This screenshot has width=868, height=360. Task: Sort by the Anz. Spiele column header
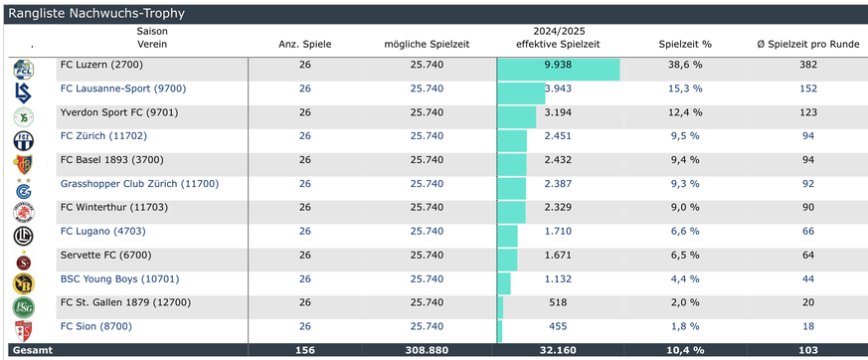(x=305, y=45)
